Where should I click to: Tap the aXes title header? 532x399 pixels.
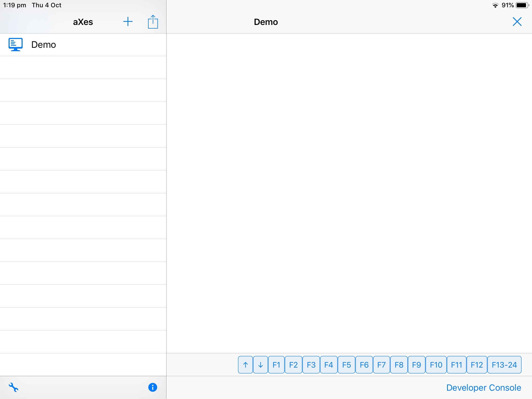tap(83, 22)
